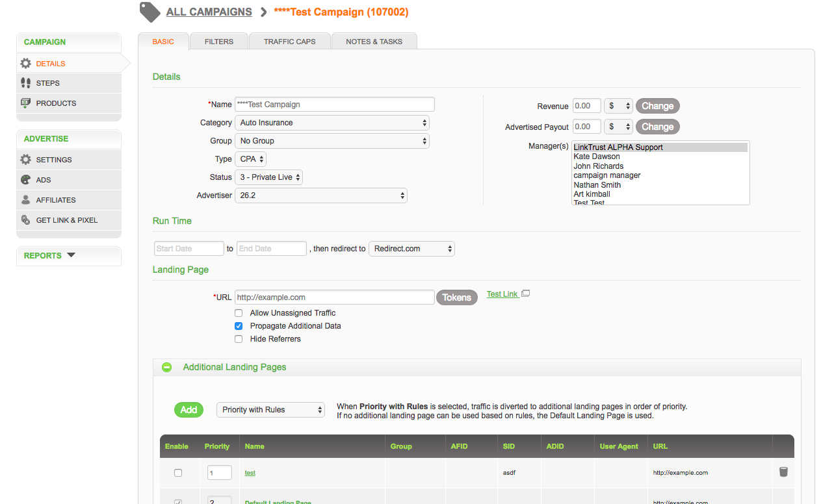Click the Advertised Payout amount field
The height and width of the screenshot is (504, 834).
coord(587,127)
